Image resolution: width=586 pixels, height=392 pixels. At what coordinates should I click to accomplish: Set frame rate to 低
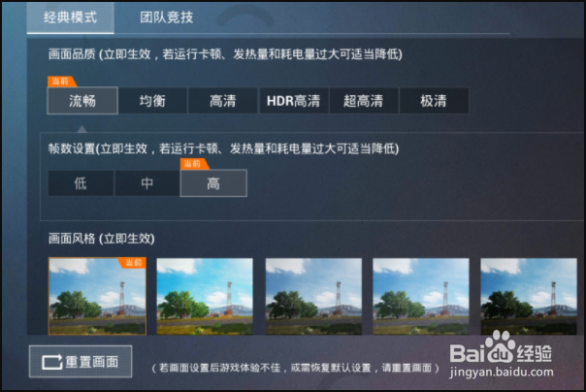(81, 183)
